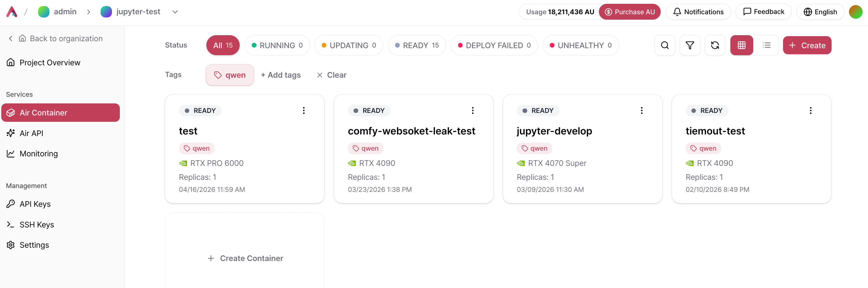The width and height of the screenshot is (868, 288).
Task: Click Add tags
Action: pos(280,75)
